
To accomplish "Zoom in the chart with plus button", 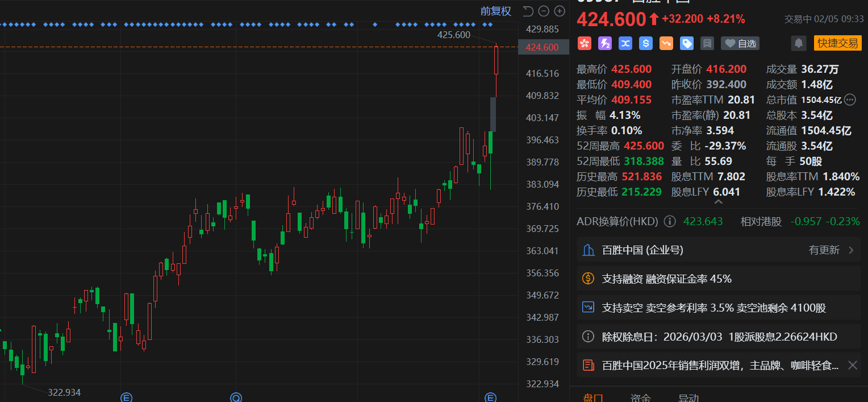I will (x=560, y=11).
